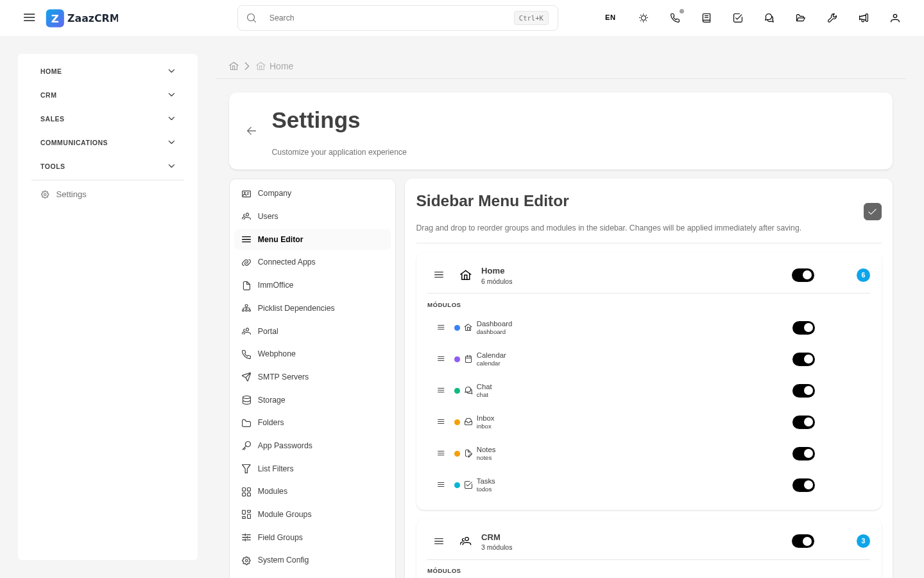Viewport: 924px width, 578px height.
Task: Click the home icon in breadcrumb
Action: coord(234,66)
